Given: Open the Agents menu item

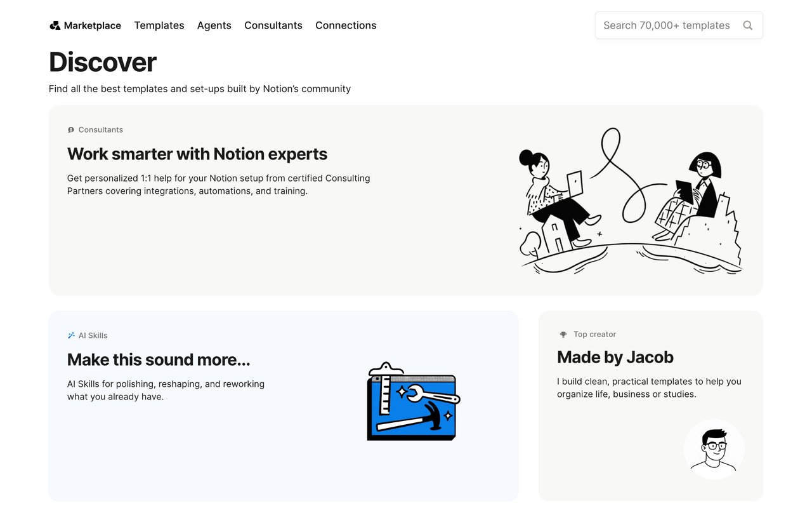Looking at the screenshot, I should 214,25.
